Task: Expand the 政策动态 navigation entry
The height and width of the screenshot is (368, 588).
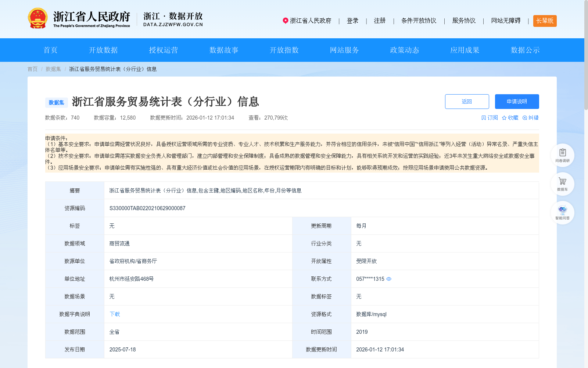Action: point(404,50)
